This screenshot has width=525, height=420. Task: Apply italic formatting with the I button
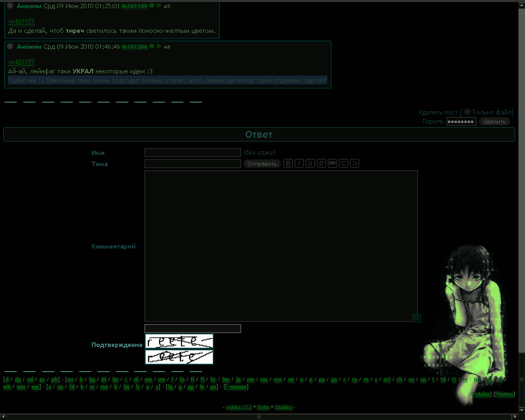click(299, 163)
